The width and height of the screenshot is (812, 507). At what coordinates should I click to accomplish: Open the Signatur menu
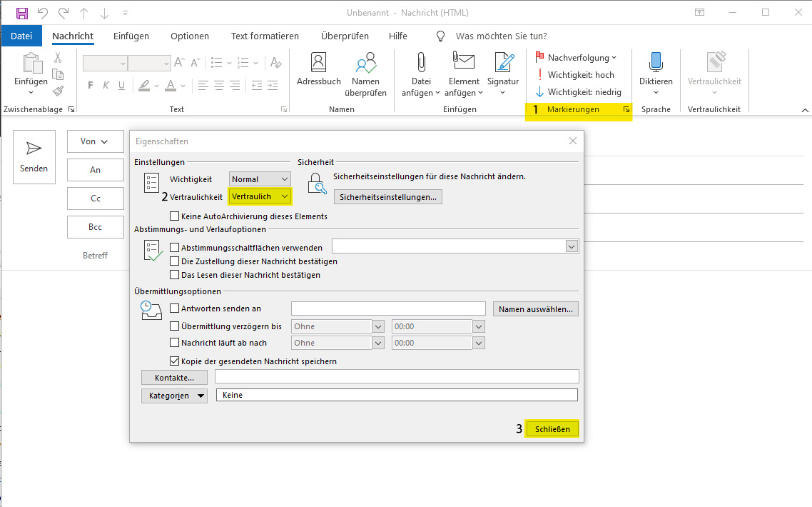503,74
